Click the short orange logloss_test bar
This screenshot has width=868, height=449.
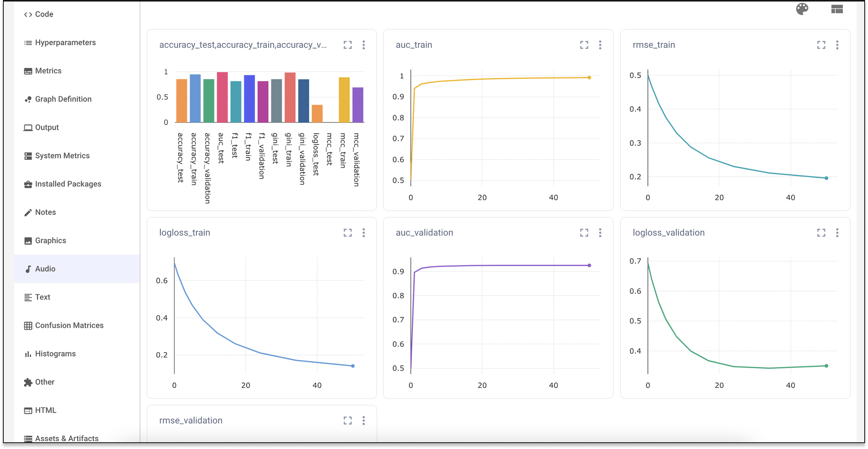[x=317, y=114]
